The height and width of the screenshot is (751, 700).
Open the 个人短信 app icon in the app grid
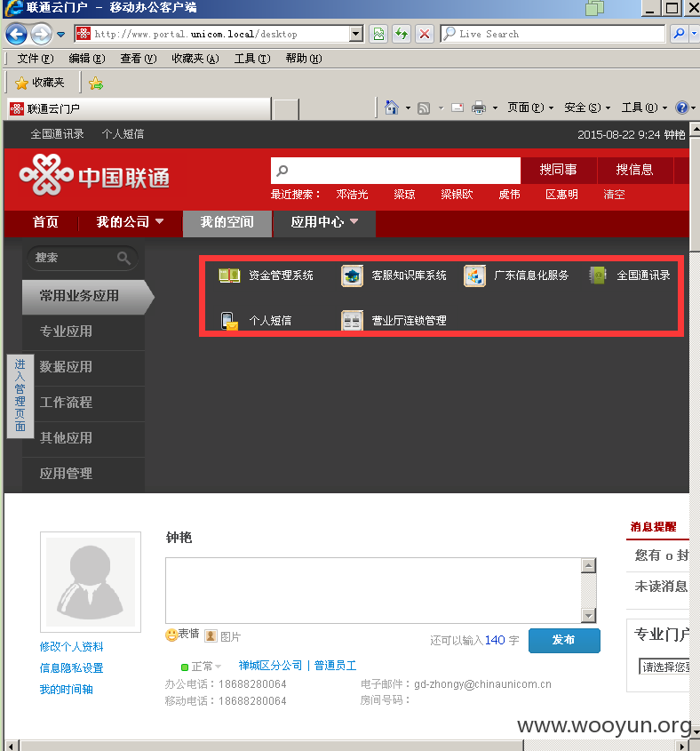(x=229, y=321)
